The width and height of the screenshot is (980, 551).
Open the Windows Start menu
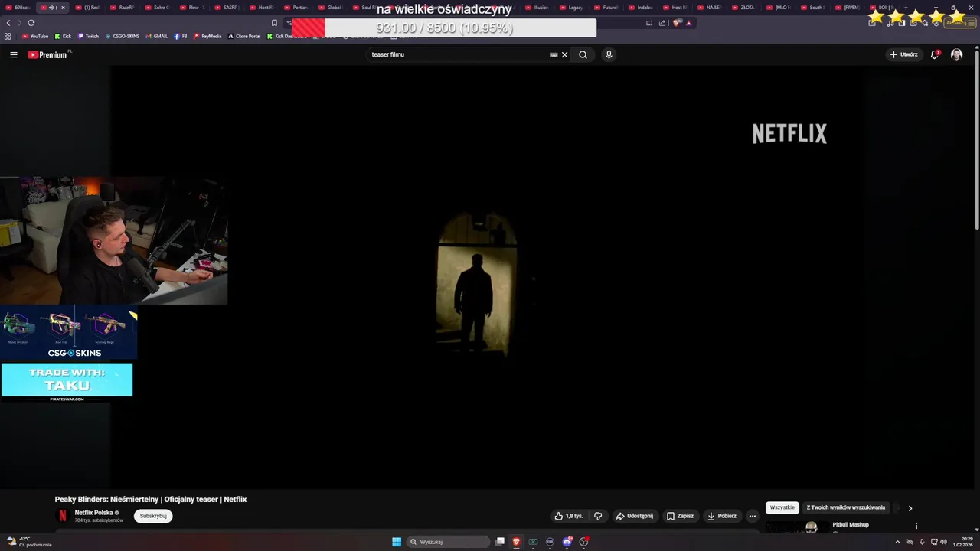[397, 542]
